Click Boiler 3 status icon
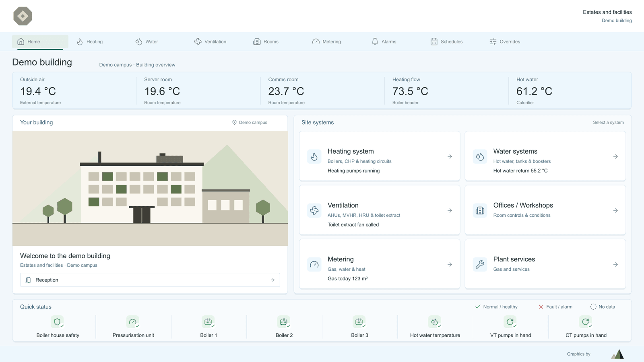This screenshot has height=362, width=644. (x=359, y=322)
